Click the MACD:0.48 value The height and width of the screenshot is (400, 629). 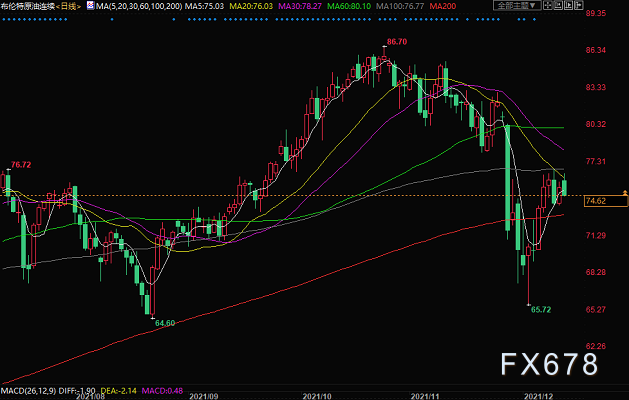coord(162,390)
